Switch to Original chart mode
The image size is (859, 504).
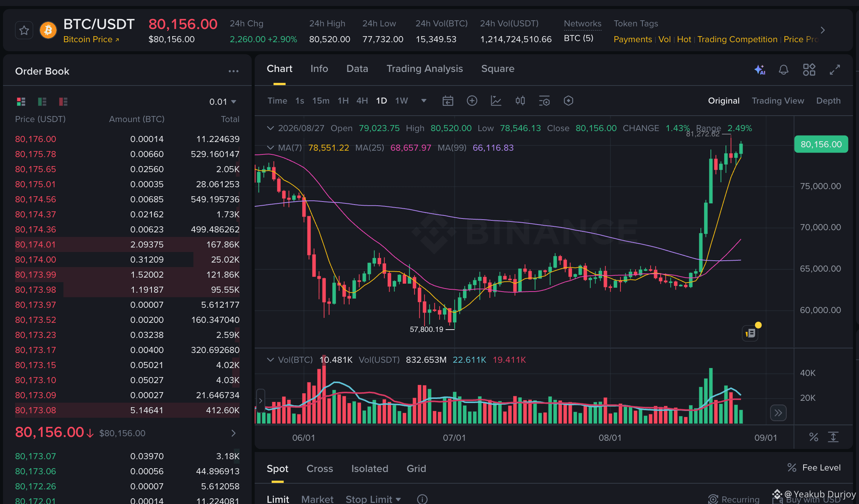pos(724,101)
